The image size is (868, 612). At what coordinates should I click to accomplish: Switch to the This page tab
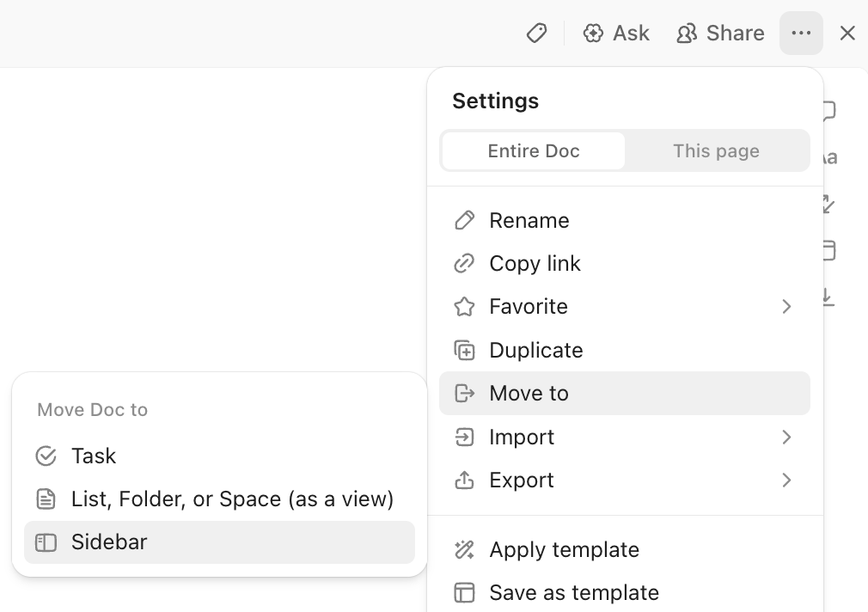716,150
